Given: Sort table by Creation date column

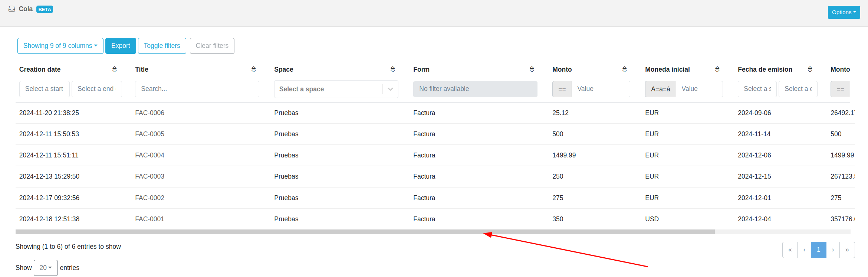Looking at the screenshot, I should pyautogui.click(x=114, y=69).
